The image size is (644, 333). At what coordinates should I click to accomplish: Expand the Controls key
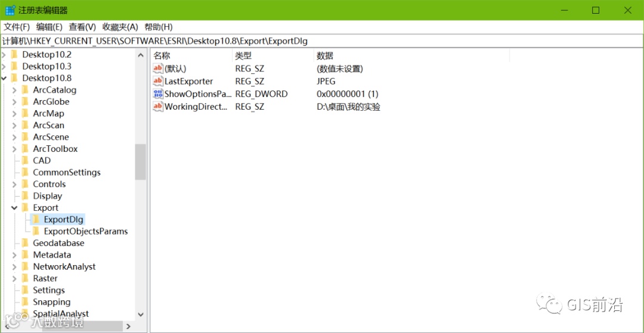click(x=14, y=185)
